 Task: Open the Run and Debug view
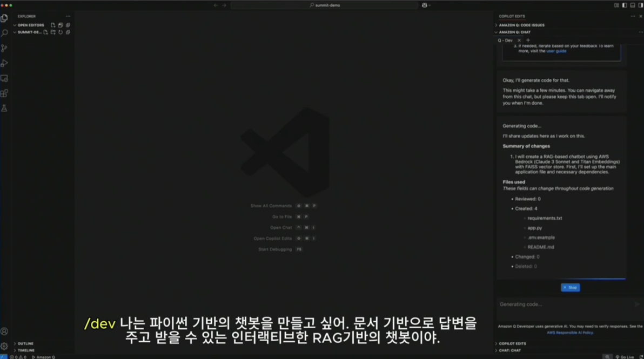(x=4, y=63)
